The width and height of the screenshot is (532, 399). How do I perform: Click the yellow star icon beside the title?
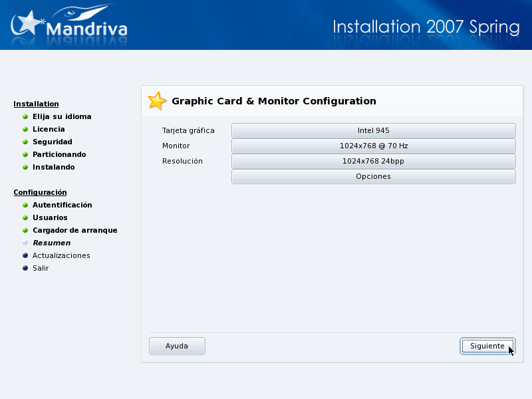click(x=157, y=101)
